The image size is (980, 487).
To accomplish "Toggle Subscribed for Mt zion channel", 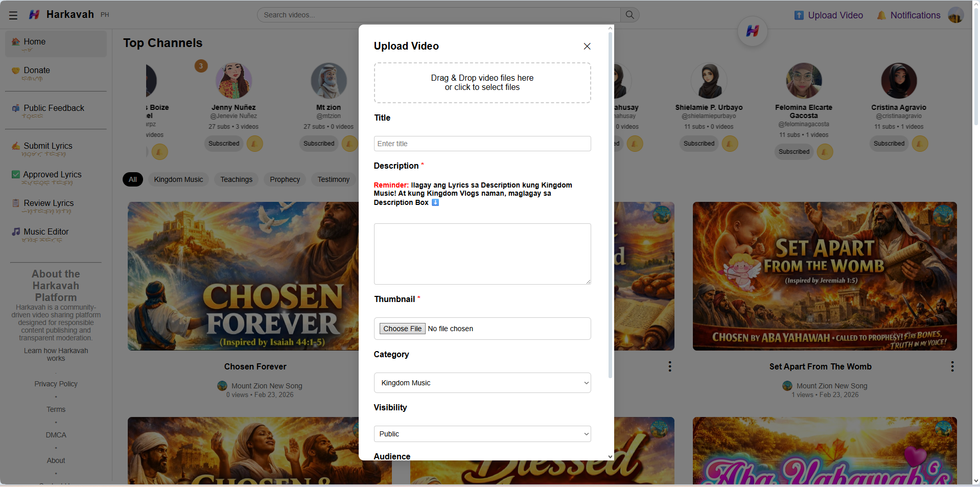I will [318, 144].
